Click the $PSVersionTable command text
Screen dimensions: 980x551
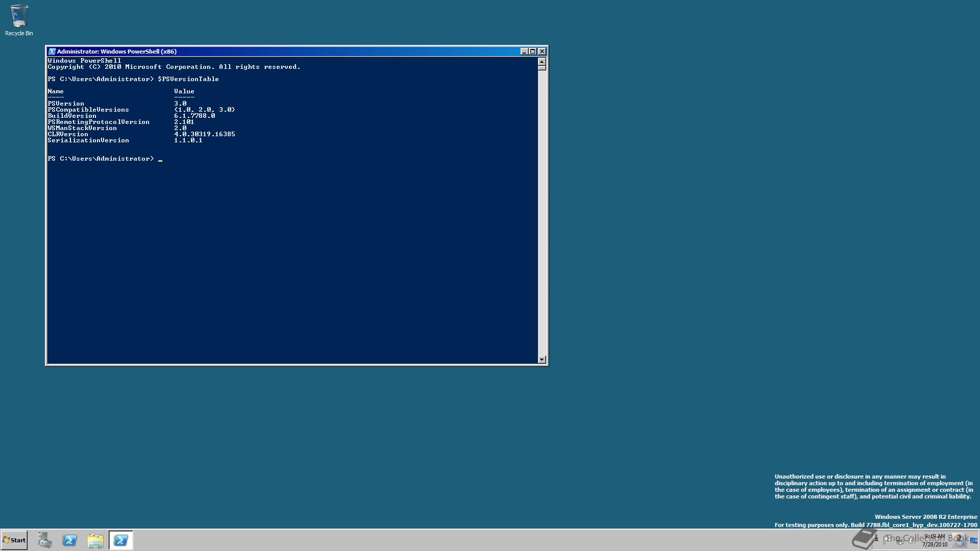tap(188, 79)
